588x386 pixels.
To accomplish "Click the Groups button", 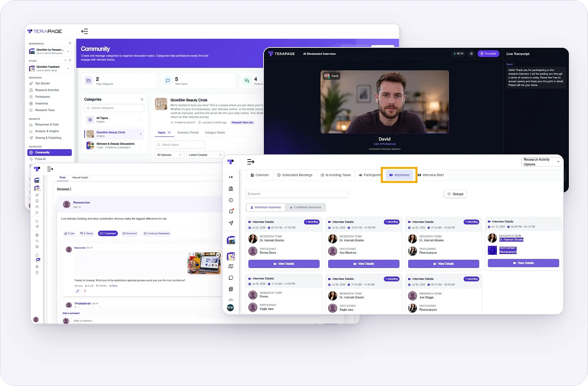I will click(455, 194).
